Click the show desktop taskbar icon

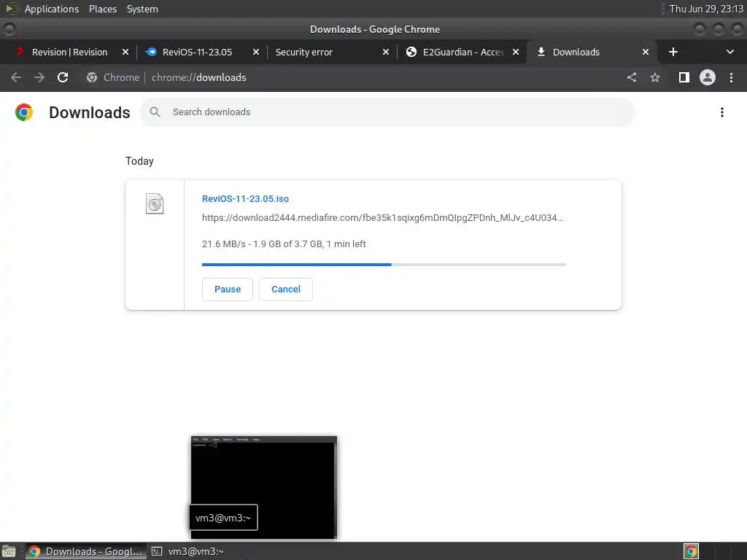click(9, 551)
